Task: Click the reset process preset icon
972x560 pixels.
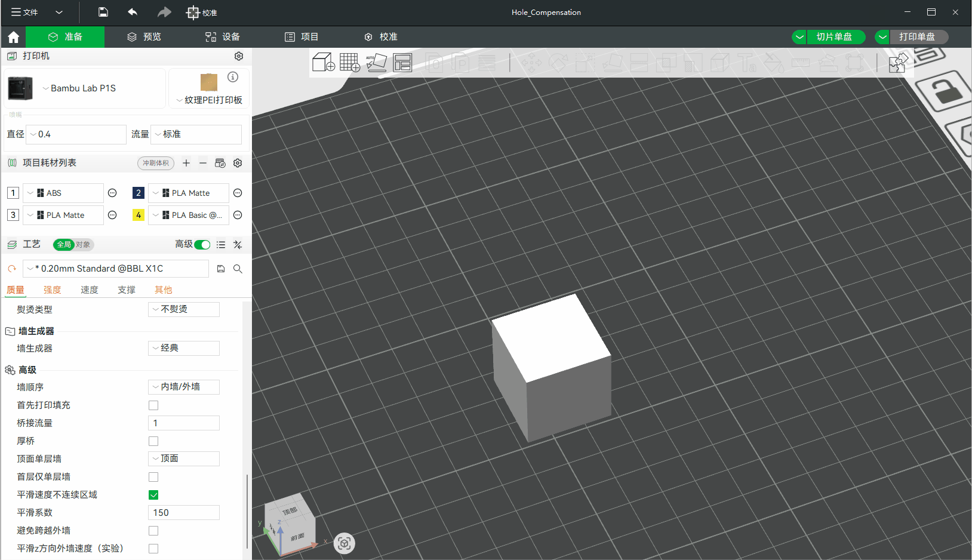Action: [12, 269]
